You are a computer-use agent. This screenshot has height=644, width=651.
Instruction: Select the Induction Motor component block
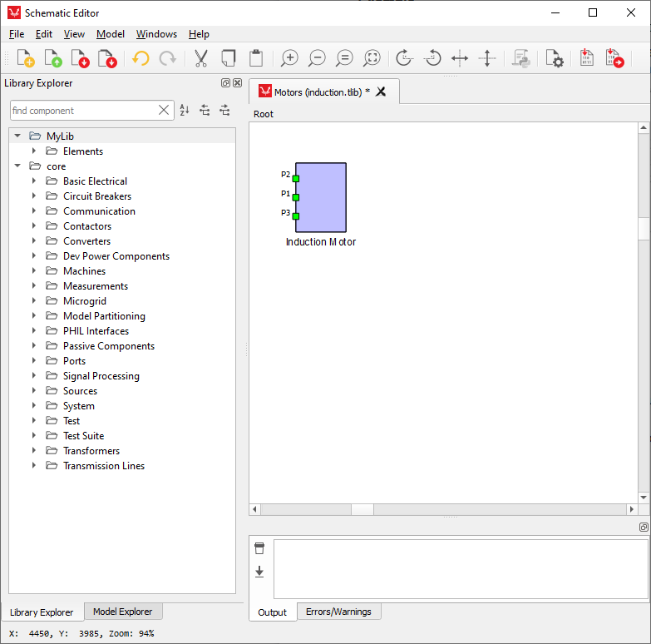(322, 198)
